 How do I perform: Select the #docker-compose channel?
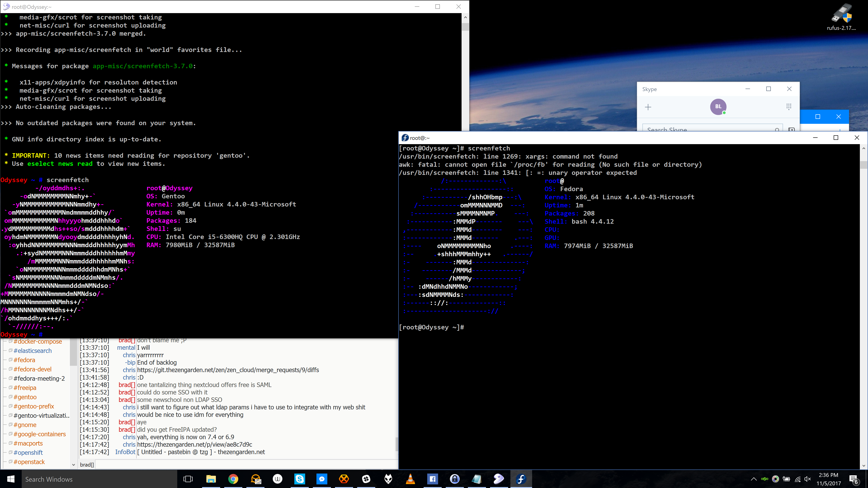37,342
